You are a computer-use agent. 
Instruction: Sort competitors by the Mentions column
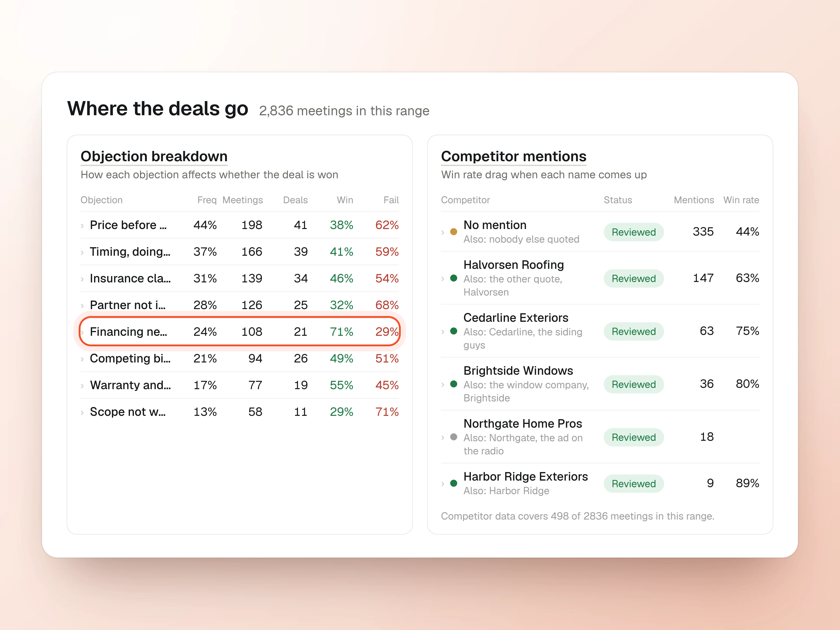pos(694,200)
